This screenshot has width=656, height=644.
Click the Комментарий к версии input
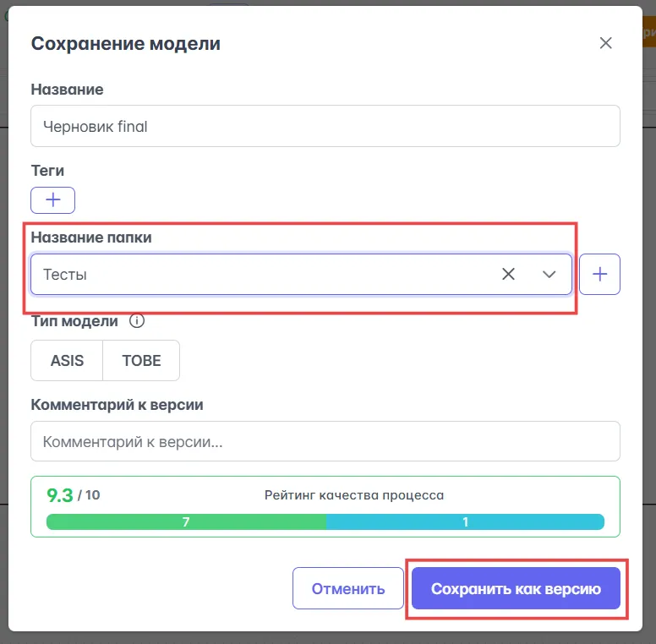pyautogui.click(x=325, y=441)
